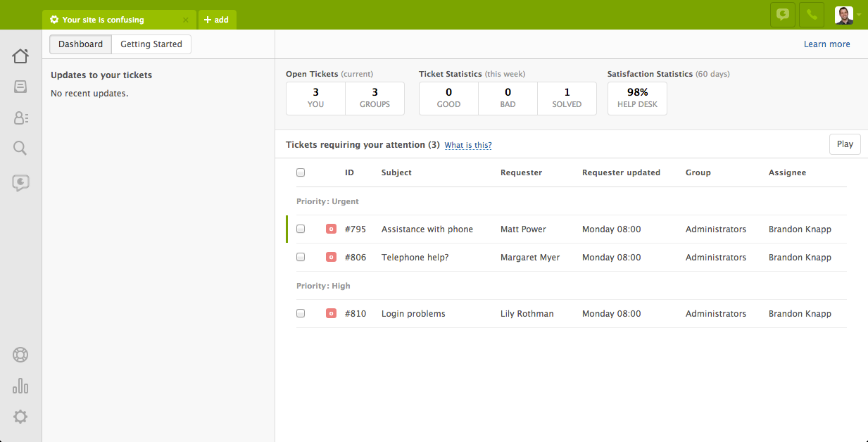Click requester Lily Rothman
The image size is (868, 442).
(x=527, y=313)
